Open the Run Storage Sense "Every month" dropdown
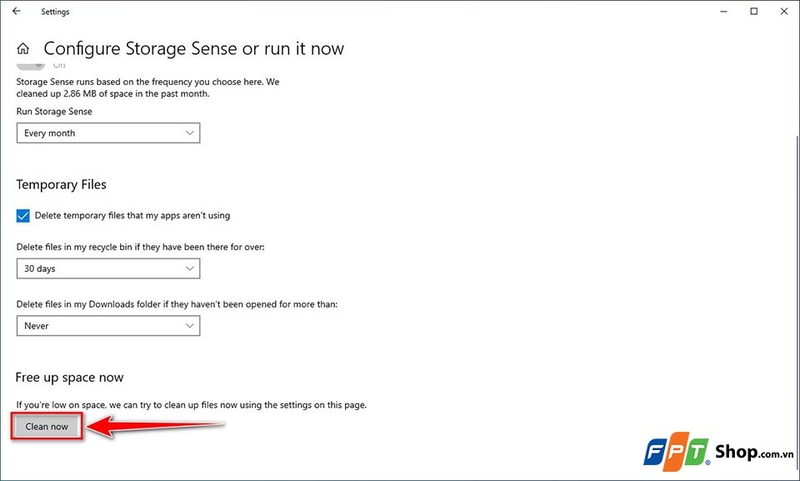Image resolution: width=800 pixels, height=481 pixels. pos(108,133)
